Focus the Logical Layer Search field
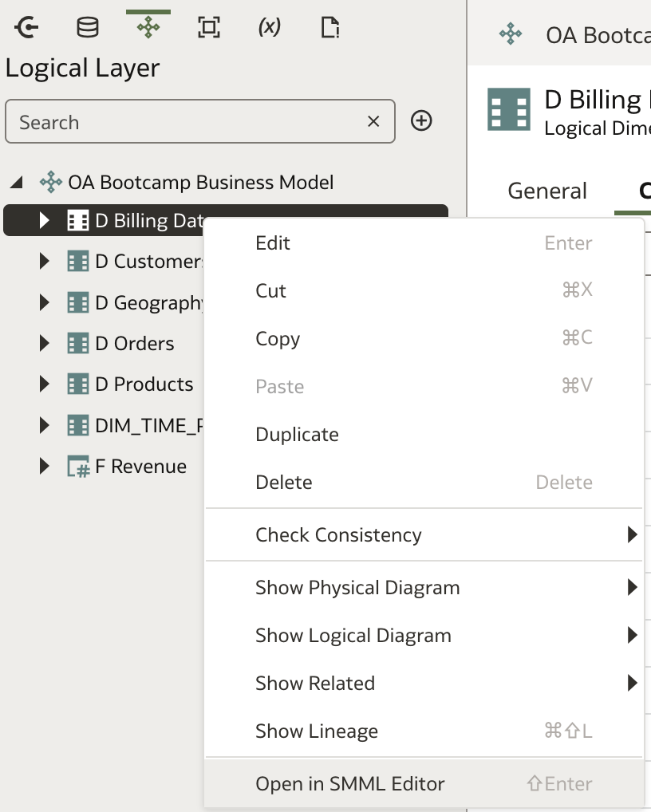This screenshot has width=651, height=812. pyautogui.click(x=200, y=122)
